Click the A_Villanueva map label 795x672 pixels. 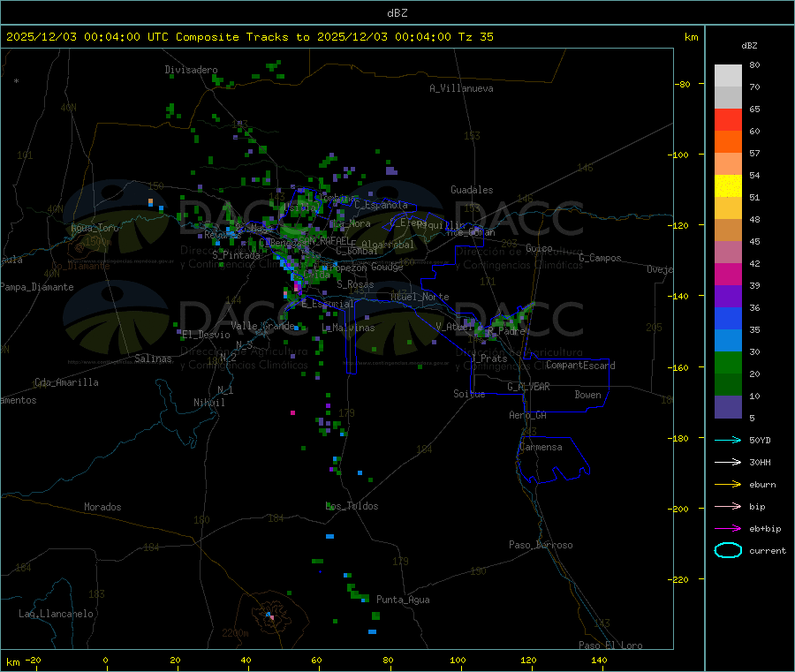461,88
